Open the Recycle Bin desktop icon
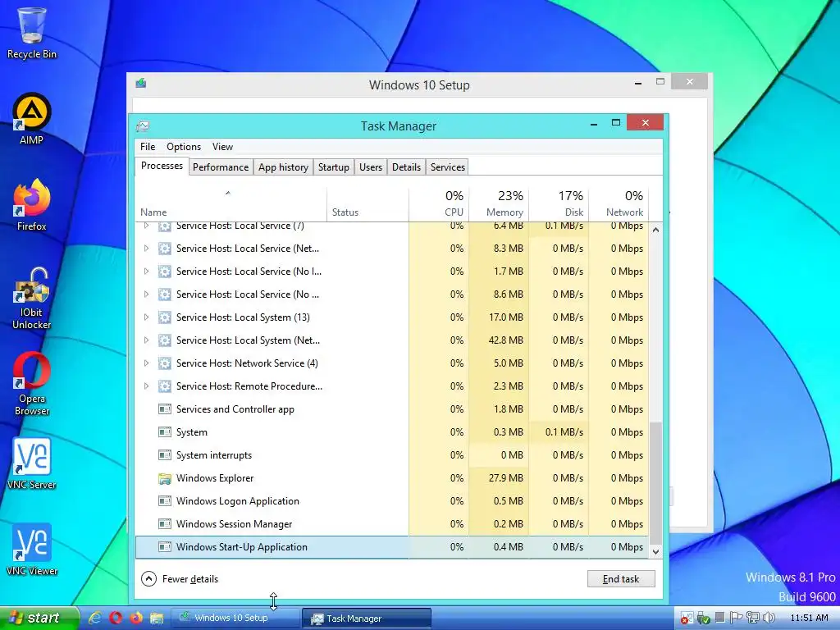Viewport: 840px width, 630px height. [32, 32]
